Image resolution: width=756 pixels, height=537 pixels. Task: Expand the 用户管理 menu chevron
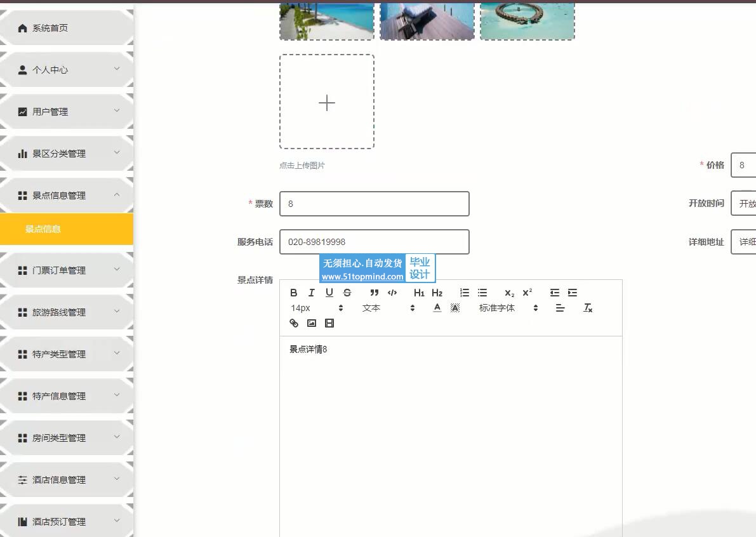pos(117,111)
